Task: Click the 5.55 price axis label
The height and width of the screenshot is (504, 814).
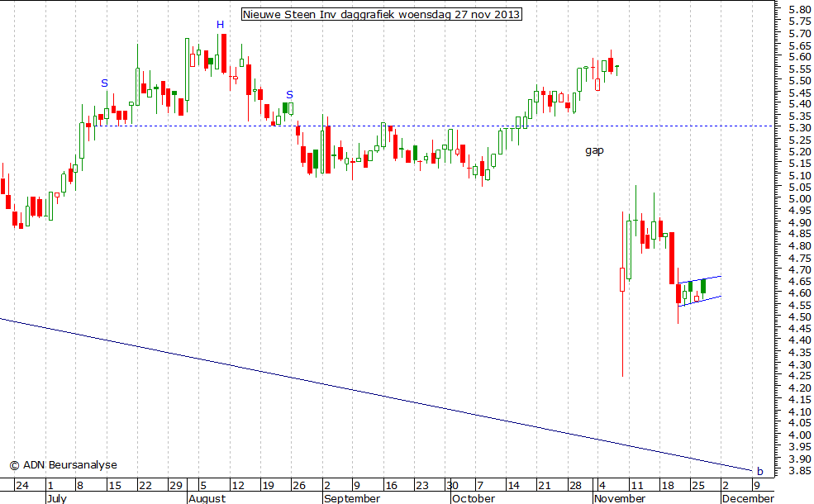Action: coord(799,69)
